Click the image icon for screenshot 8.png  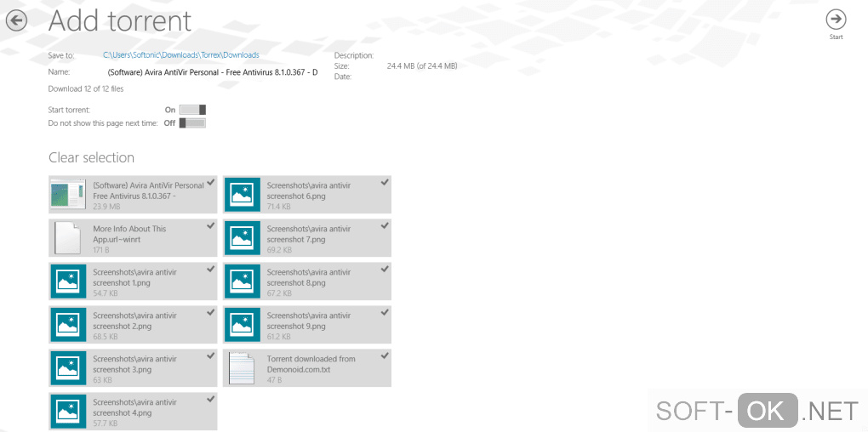pyautogui.click(x=242, y=281)
